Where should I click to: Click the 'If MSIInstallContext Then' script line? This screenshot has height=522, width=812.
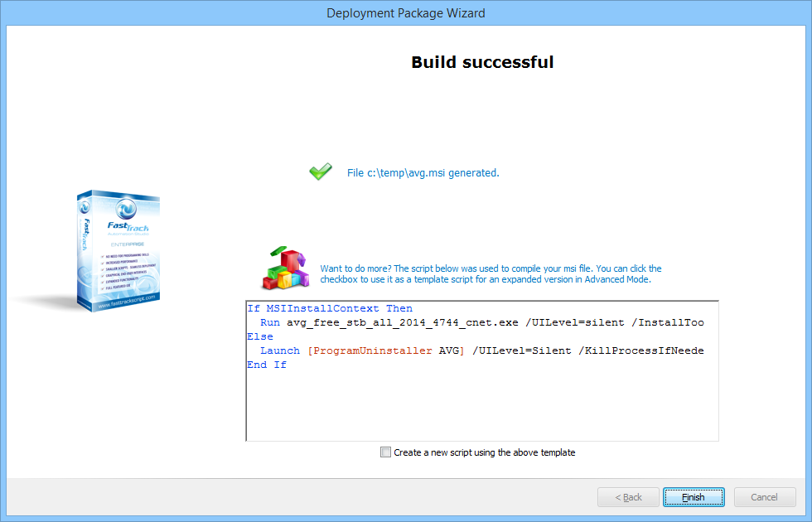330,308
